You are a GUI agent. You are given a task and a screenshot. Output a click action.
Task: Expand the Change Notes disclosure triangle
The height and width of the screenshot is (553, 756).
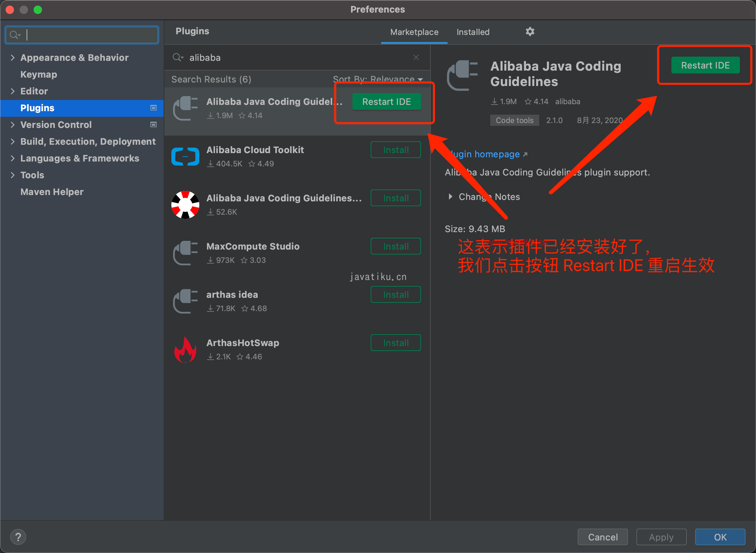pos(450,197)
